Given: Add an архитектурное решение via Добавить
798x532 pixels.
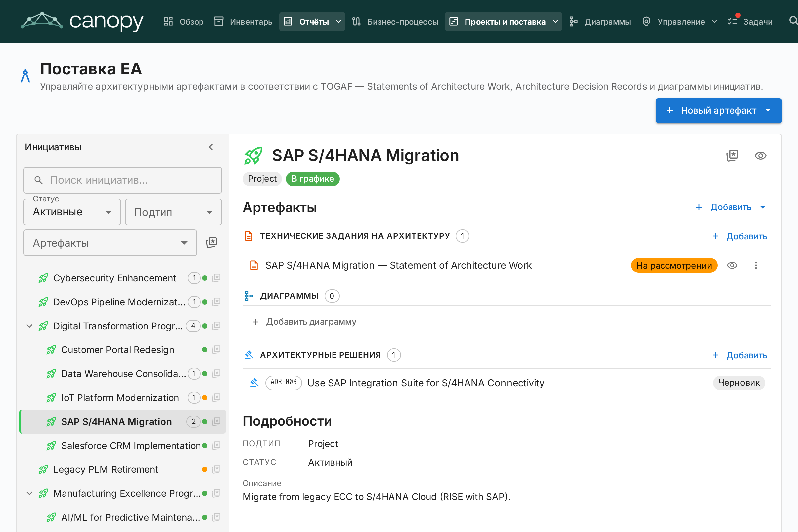Looking at the screenshot, I should [740, 355].
